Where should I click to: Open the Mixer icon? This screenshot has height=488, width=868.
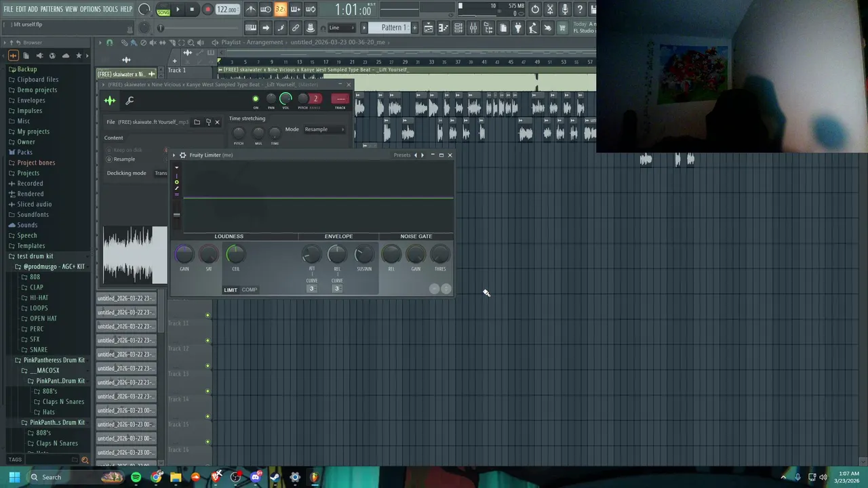coord(473,28)
